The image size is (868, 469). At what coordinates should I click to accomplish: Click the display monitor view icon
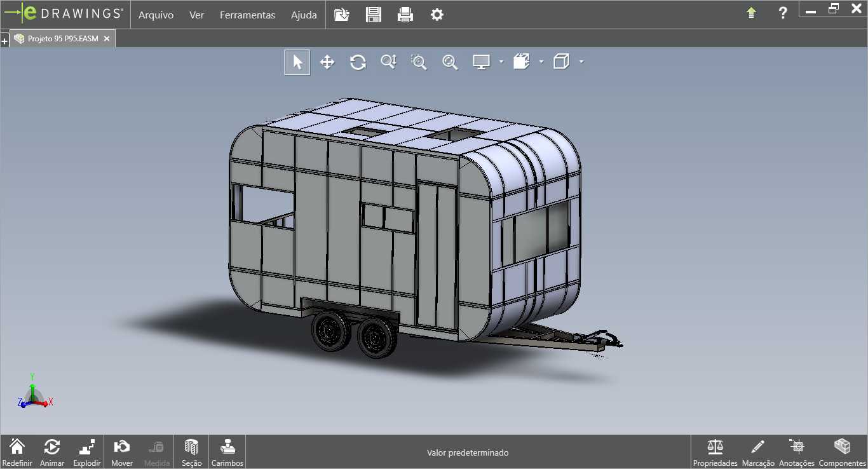[481, 62]
